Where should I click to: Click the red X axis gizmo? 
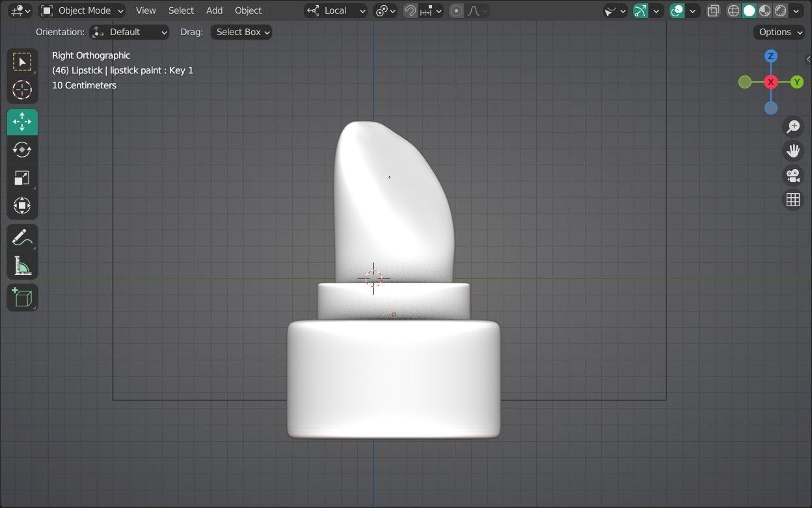(771, 82)
